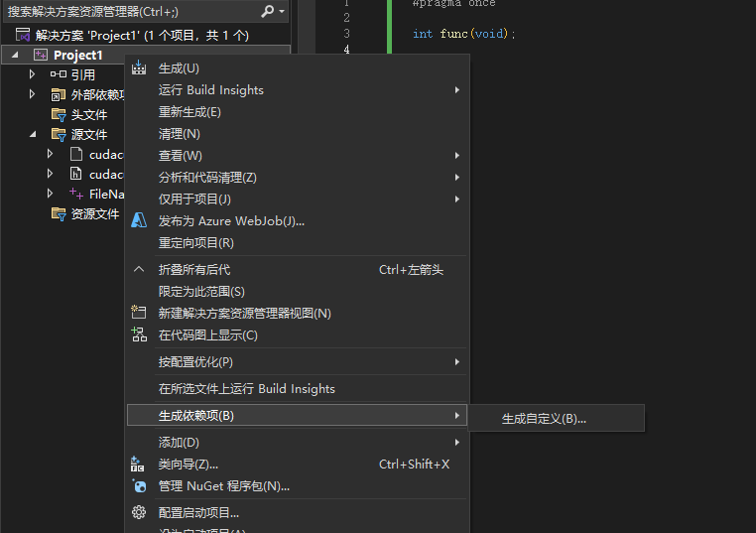
Task: Open the 按配置优化(P) submenu arrow
Action: click(457, 361)
